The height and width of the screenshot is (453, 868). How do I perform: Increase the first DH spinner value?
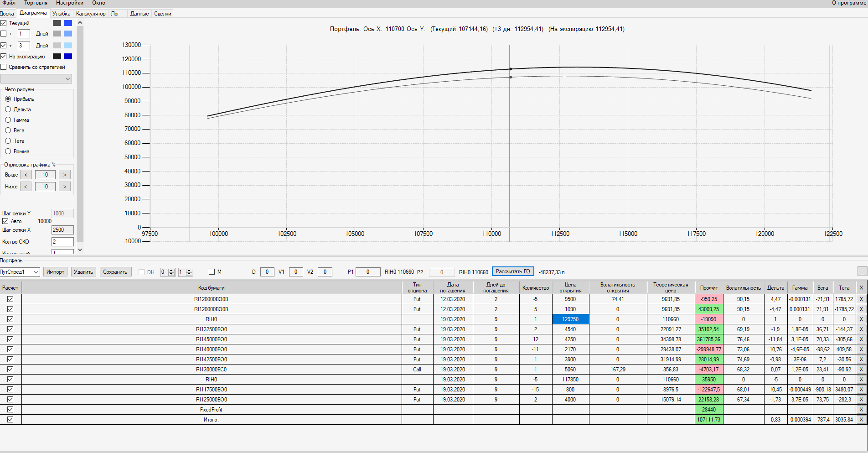(x=171, y=270)
